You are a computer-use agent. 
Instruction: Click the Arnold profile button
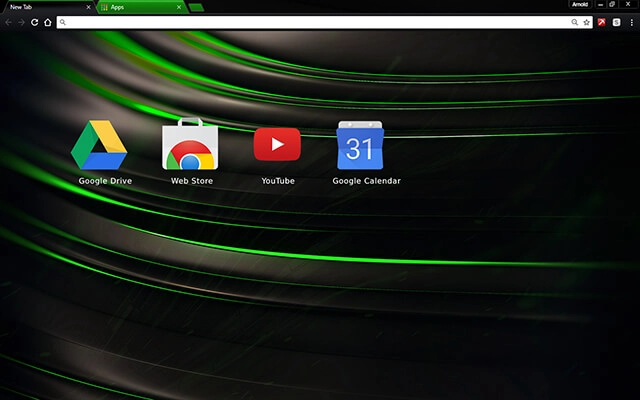tap(580, 4)
